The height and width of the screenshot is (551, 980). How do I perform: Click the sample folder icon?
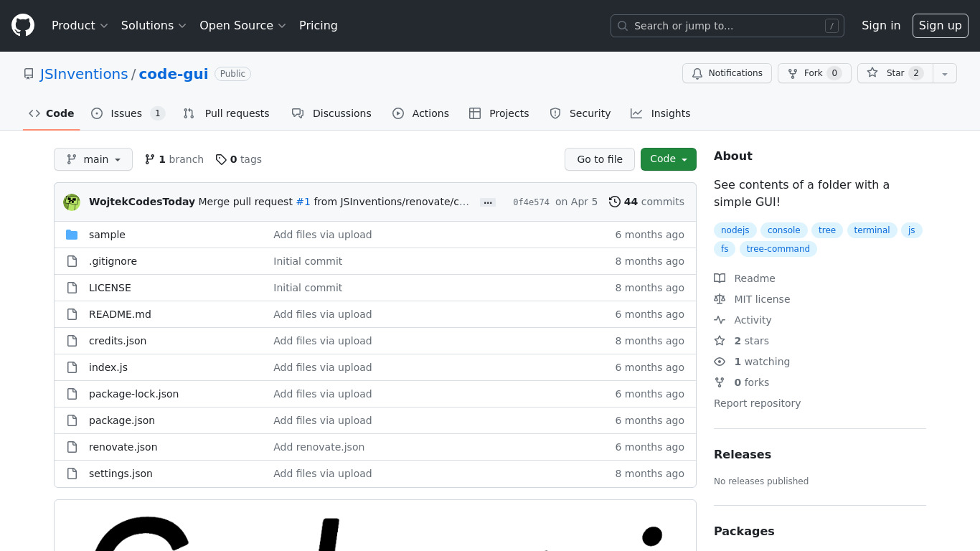(72, 235)
